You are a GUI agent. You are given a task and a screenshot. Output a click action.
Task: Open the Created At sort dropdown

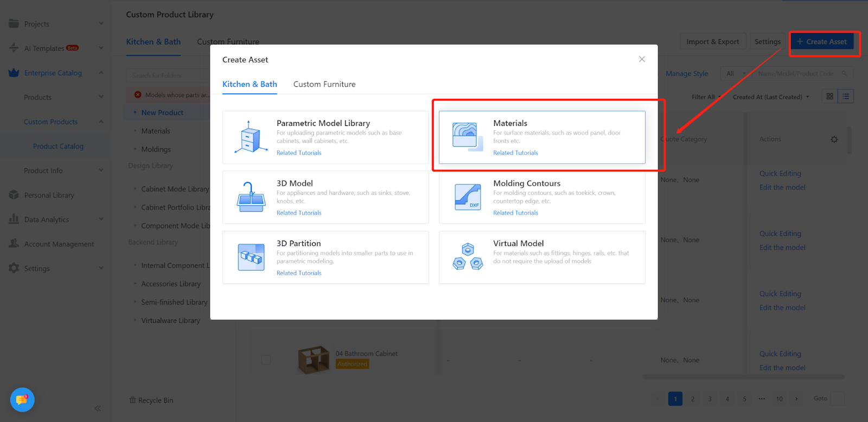pyautogui.click(x=771, y=97)
